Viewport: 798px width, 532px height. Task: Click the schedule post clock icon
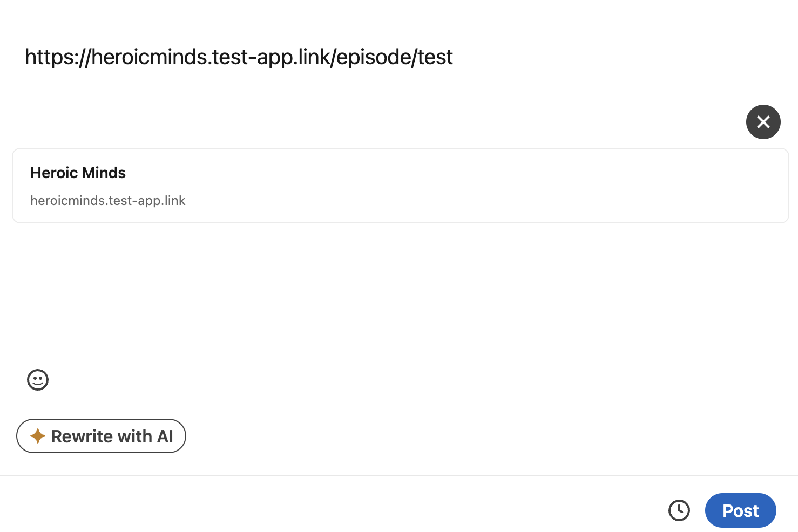[679, 510]
